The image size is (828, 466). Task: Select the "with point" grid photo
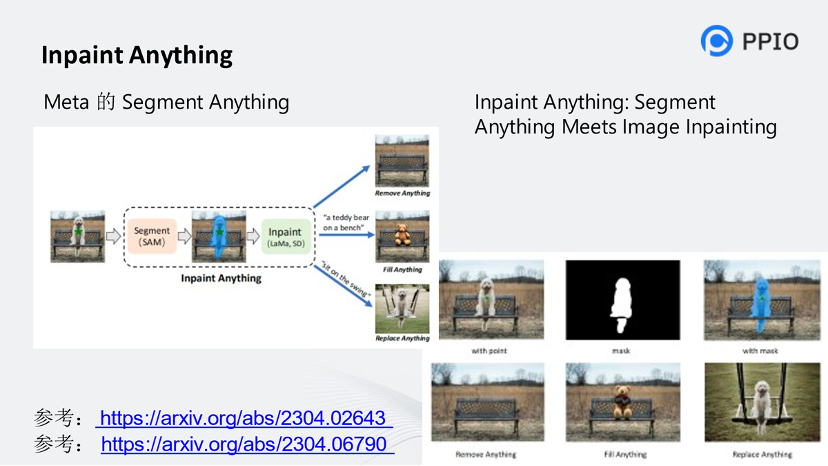(490, 301)
